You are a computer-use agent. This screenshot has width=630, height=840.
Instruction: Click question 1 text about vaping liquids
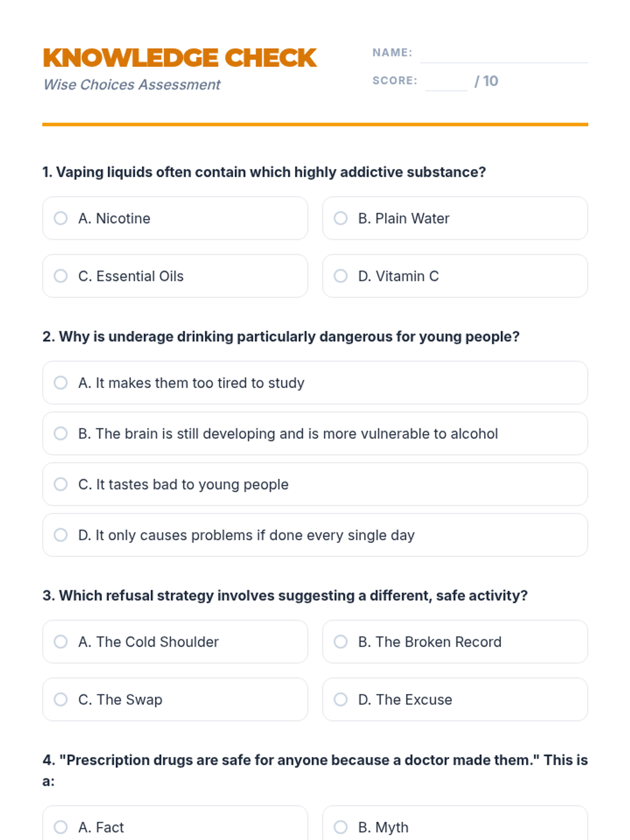pos(264,172)
